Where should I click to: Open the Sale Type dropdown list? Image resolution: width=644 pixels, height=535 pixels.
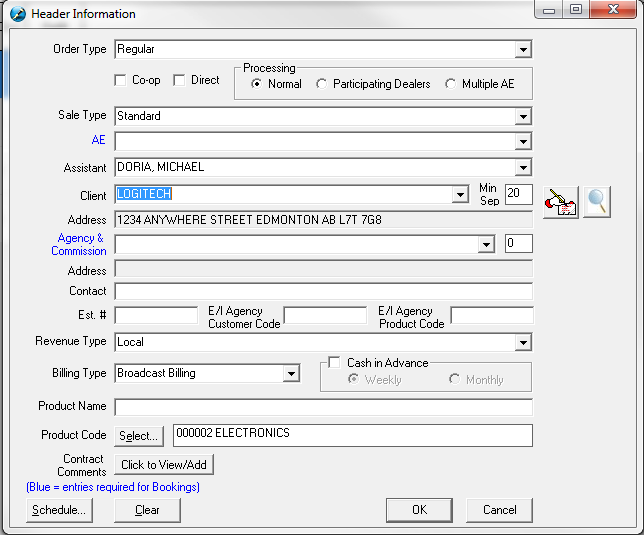pyautogui.click(x=523, y=117)
